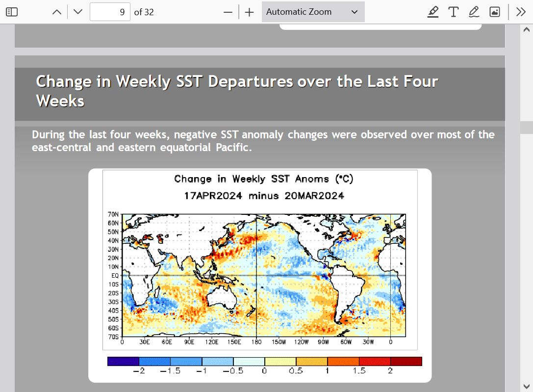Click the '180' longitude axis label
The image size is (533, 392).
point(256,342)
